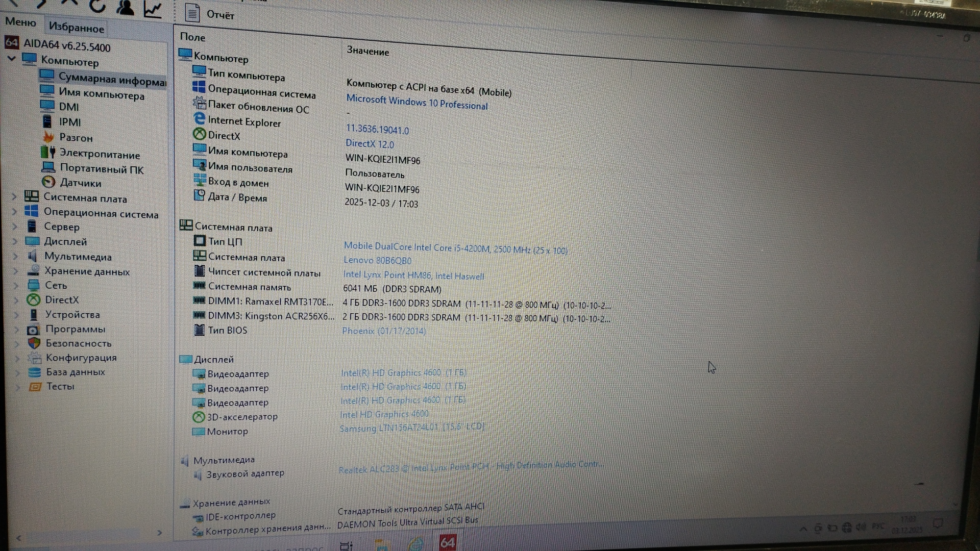This screenshot has width=980, height=551.
Task: Open the graph chart toolbar icon
Action: pyautogui.click(x=153, y=9)
